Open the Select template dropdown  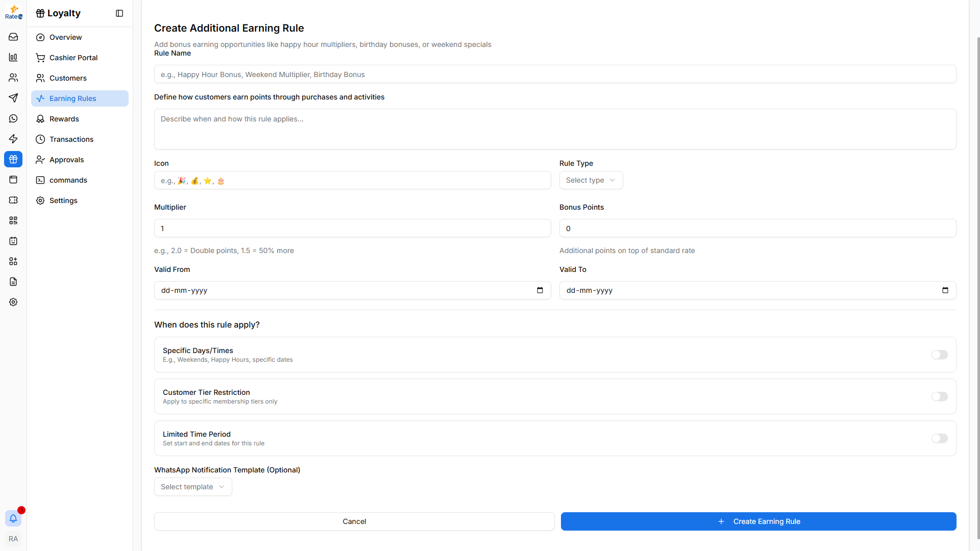tap(192, 487)
